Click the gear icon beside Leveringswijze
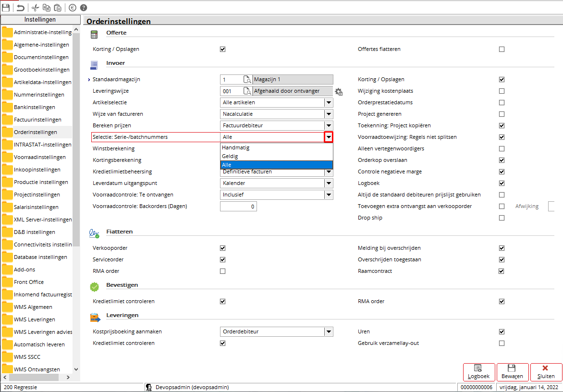The height and width of the screenshot is (392, 563). point(339,91)
